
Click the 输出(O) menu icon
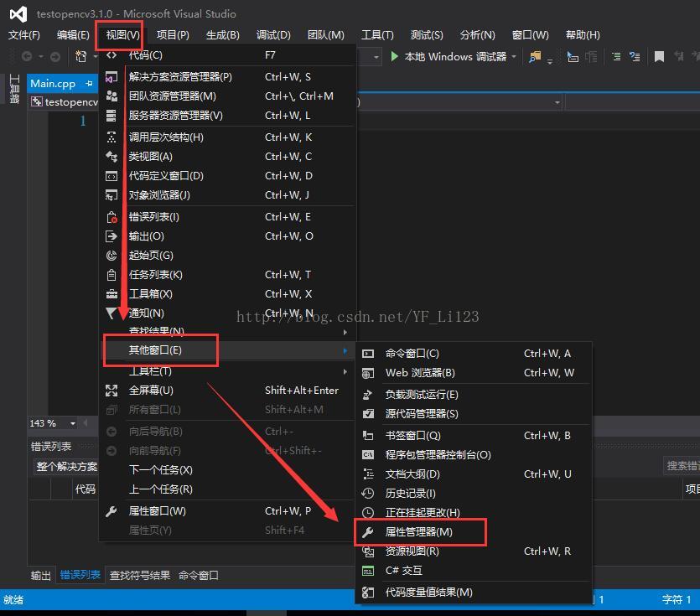(x=111, y=236)
